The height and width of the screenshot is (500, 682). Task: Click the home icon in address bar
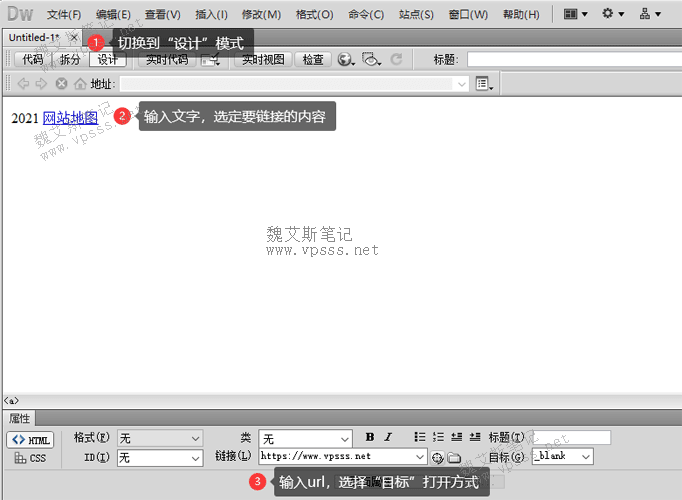pyautogui.click(x=79, y=85)
